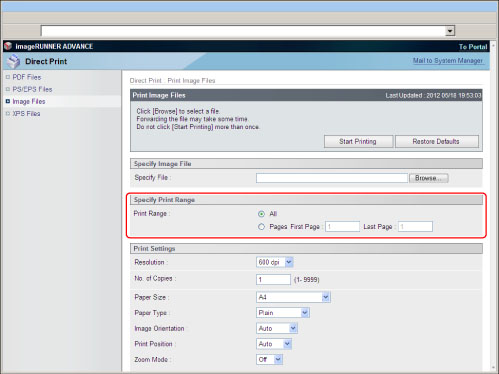Click the First Page number field
Viewport: 499px width, 374px height.
[x=342, y=227]
